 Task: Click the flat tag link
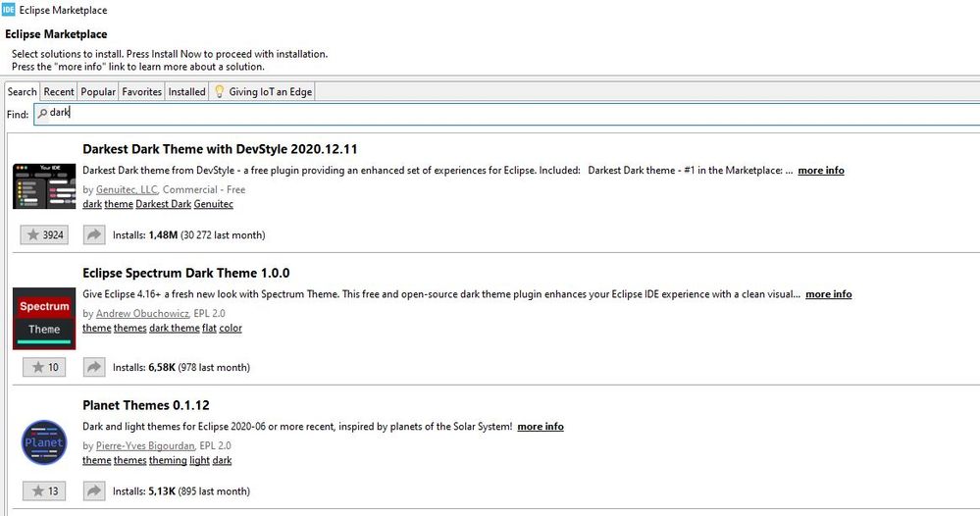209,328
